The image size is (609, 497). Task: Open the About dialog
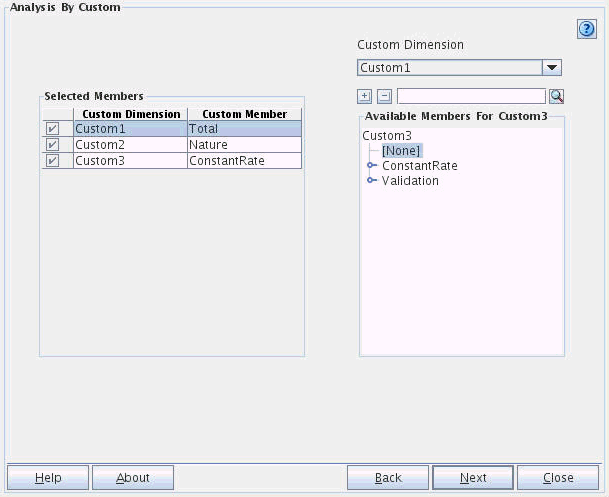(133, 478)
